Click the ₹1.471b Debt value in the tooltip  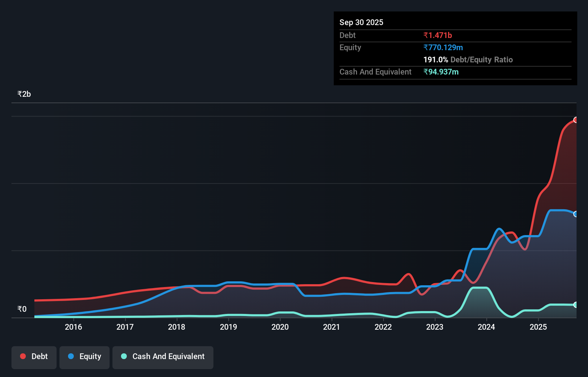click(x=438, y=35)
